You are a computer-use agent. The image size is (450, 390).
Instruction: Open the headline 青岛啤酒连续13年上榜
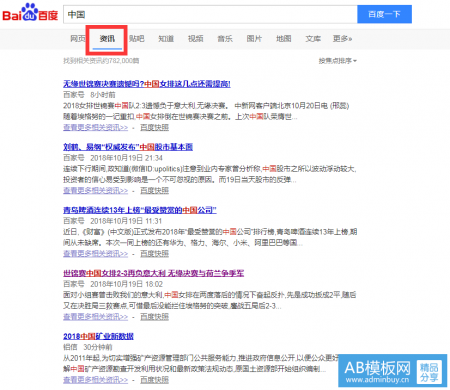(140, 210)
